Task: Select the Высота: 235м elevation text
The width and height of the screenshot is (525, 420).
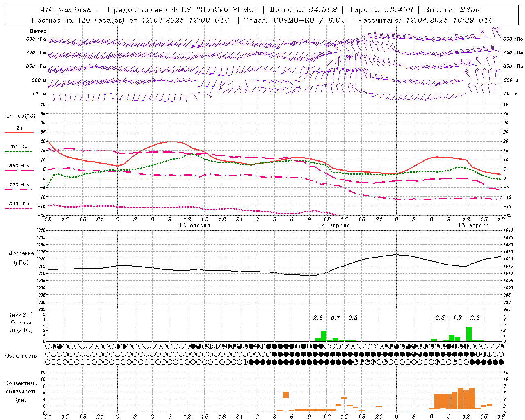Action: point(452,10)
